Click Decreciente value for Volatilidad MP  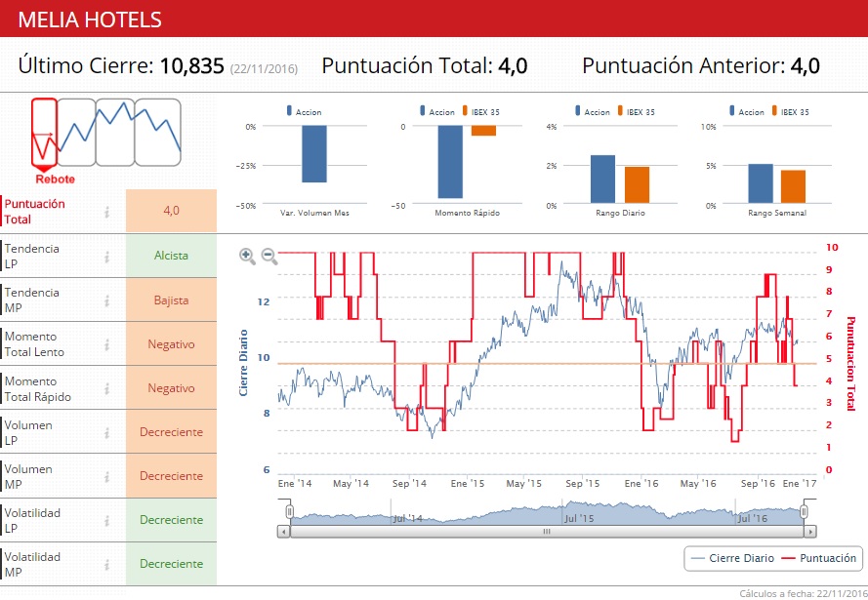pyautogui.click(x=171, y=564)
